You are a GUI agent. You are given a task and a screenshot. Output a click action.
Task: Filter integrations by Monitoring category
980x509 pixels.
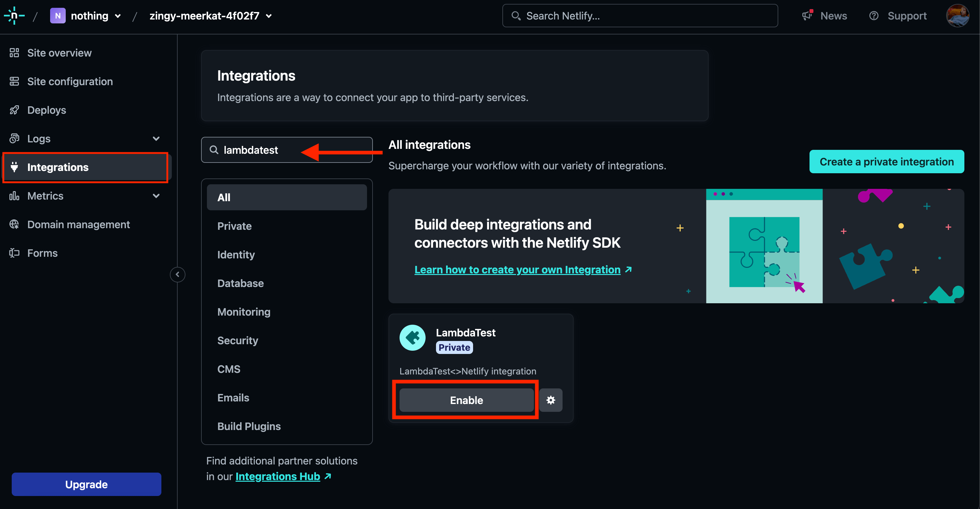tap(243, 312)
